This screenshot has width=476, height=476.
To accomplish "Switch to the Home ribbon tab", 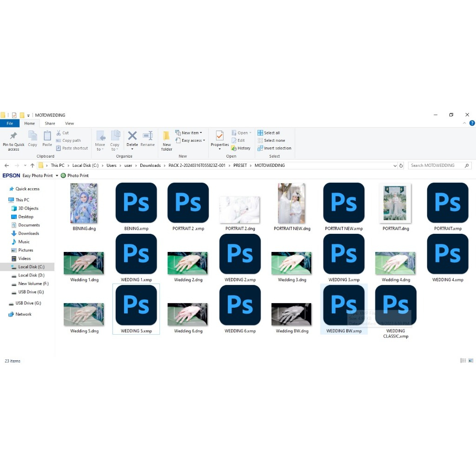I will (29, 123).
